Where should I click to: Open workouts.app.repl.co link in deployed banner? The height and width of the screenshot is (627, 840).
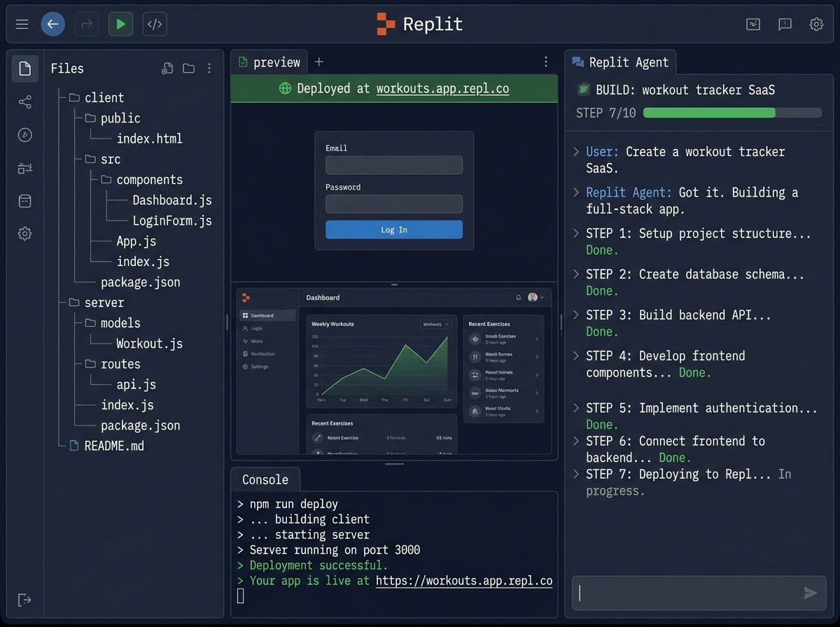442,89
